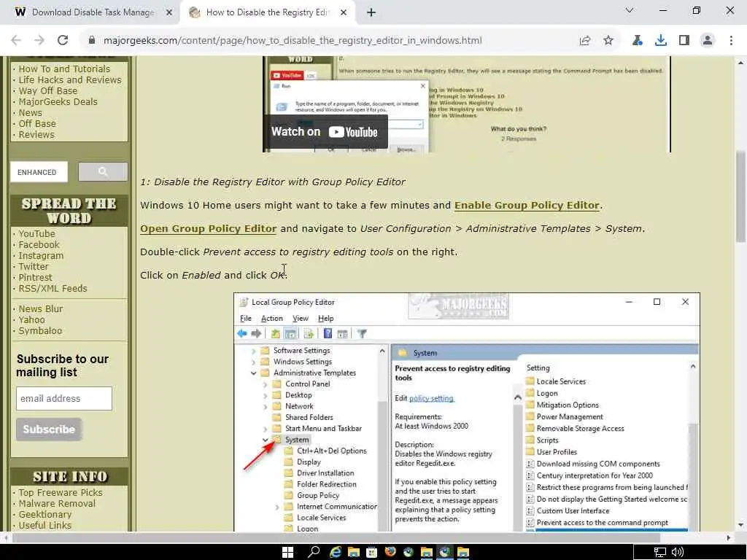
Task: Visit the Facebook sidebar link
Action: click(x=39, y=245)
